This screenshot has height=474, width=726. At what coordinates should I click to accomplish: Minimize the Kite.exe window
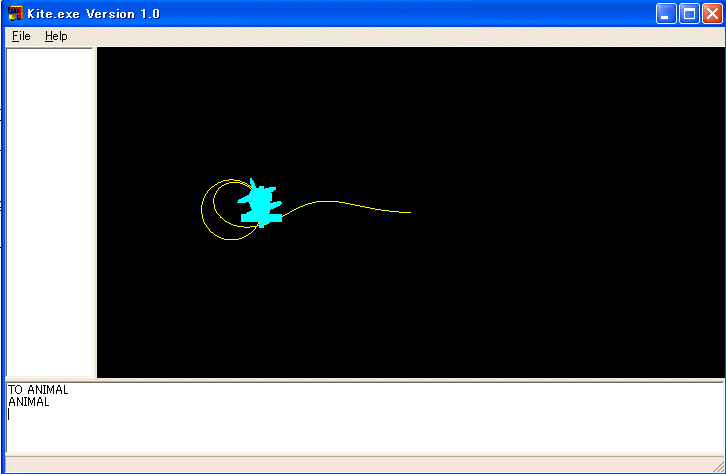[x=666, y=13]
